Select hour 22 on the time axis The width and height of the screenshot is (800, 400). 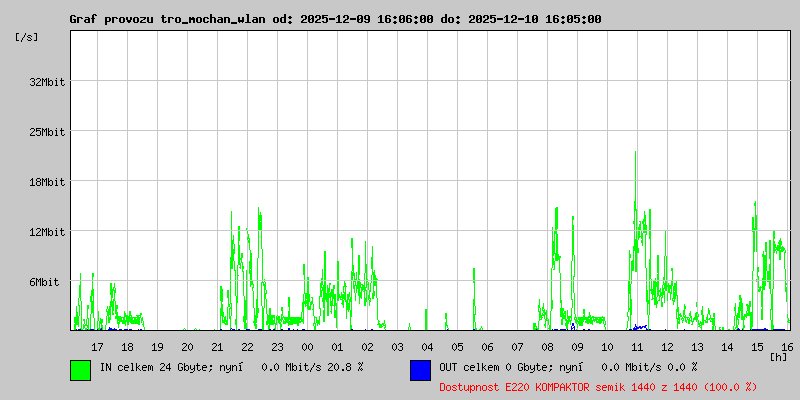(x=247, y=346)
